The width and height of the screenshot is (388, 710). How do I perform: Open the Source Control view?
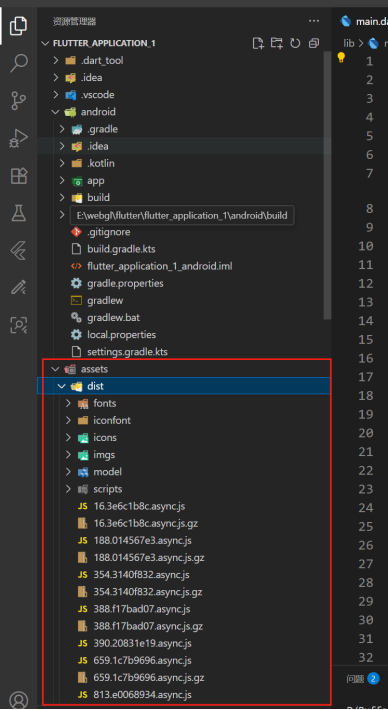click(19, 101)
